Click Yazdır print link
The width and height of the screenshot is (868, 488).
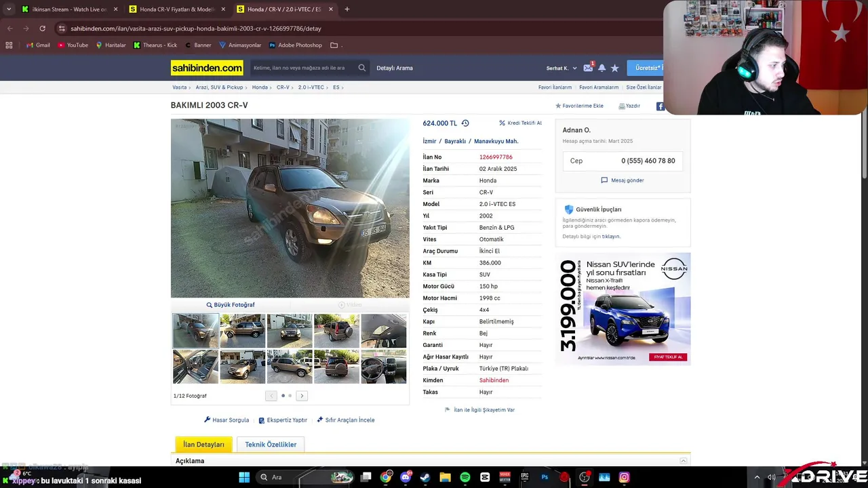tap(629, 106)
